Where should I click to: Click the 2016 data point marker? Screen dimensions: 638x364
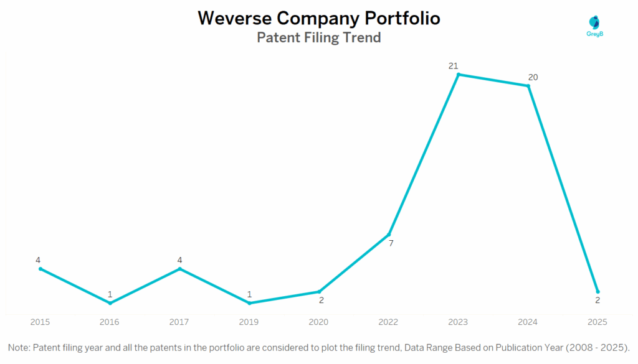[x=110, y=303]
